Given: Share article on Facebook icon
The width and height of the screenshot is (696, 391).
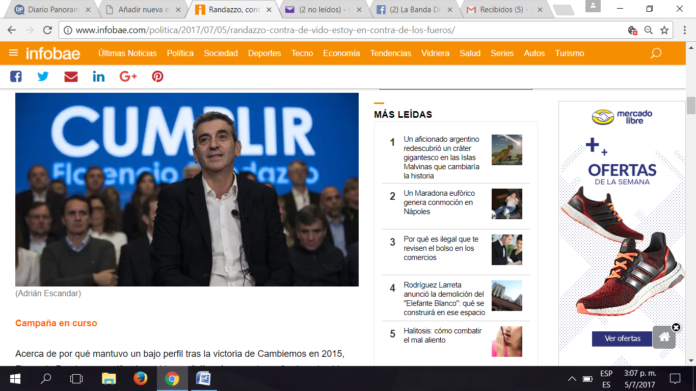Looking at the screenshot, I should tap(16, 76).
